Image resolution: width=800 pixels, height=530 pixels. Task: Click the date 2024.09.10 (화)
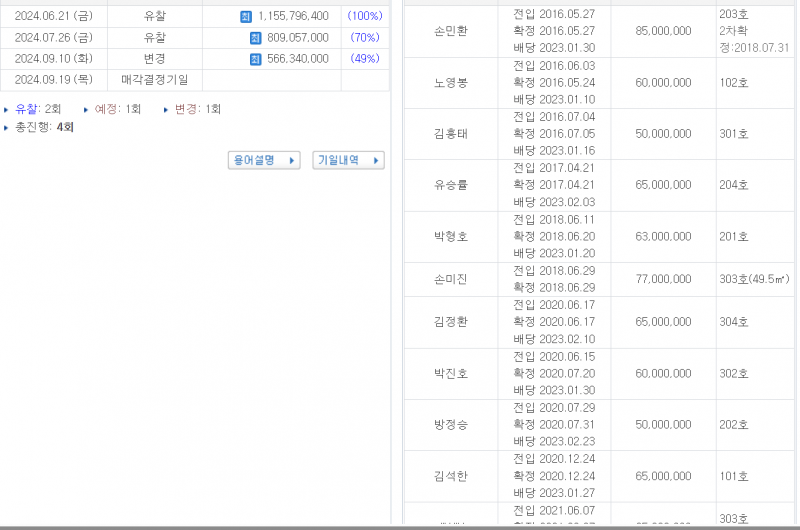tap(54, 59)
